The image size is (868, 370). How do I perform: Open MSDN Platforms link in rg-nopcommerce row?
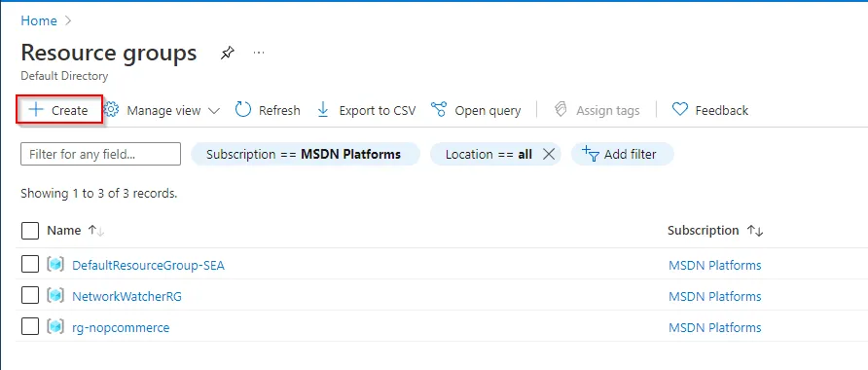pyautogui.click(x=714, y=327)
